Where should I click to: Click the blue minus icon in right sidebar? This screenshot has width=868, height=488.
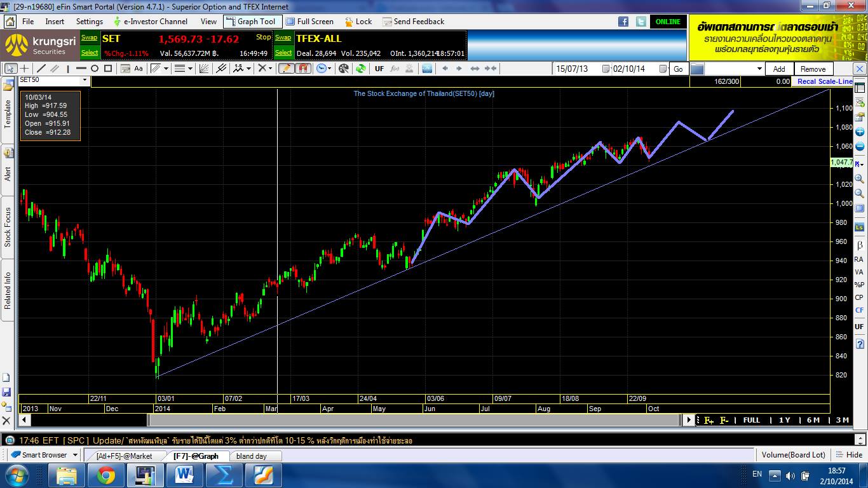point(860,147)
